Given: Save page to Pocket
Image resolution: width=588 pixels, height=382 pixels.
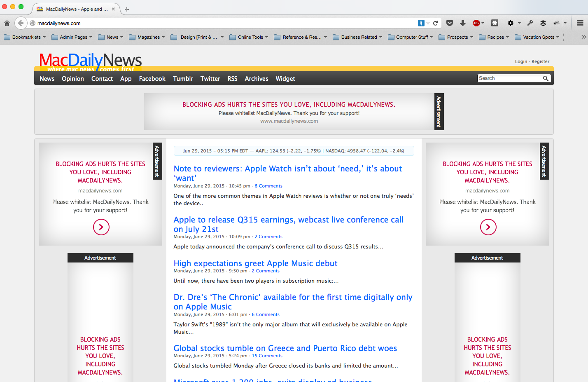Looking at the screenshot, I should coord(450,23).
